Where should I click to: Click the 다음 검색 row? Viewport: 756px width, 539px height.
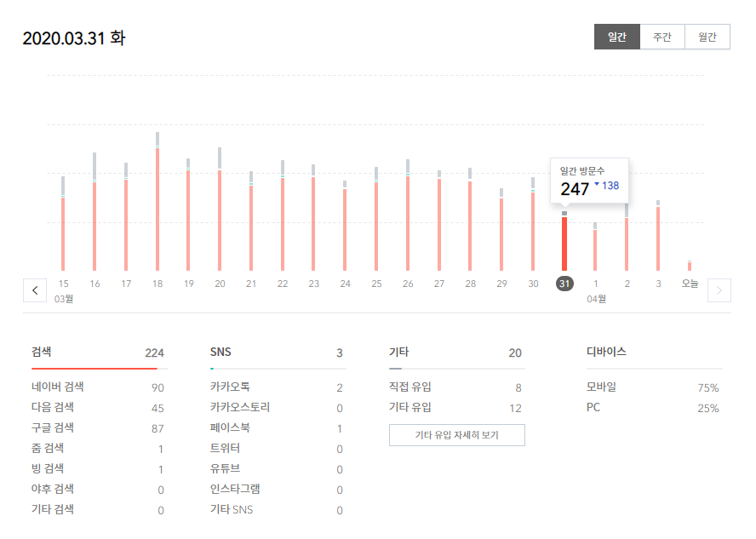98,407
